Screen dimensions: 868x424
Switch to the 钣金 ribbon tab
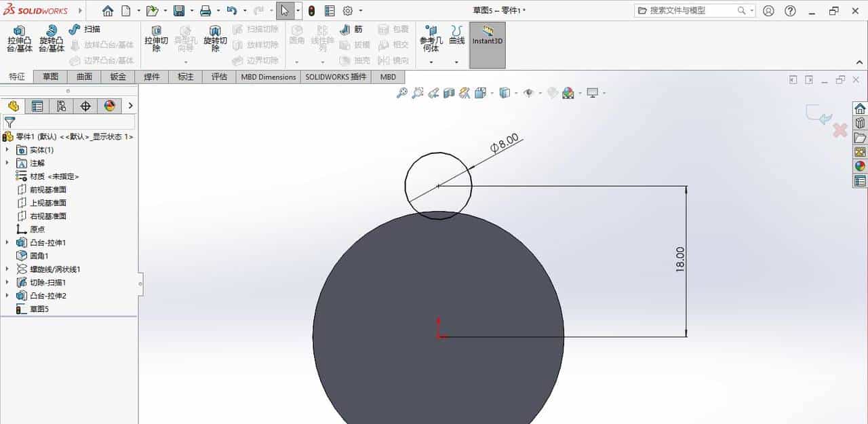click(117, 77)
